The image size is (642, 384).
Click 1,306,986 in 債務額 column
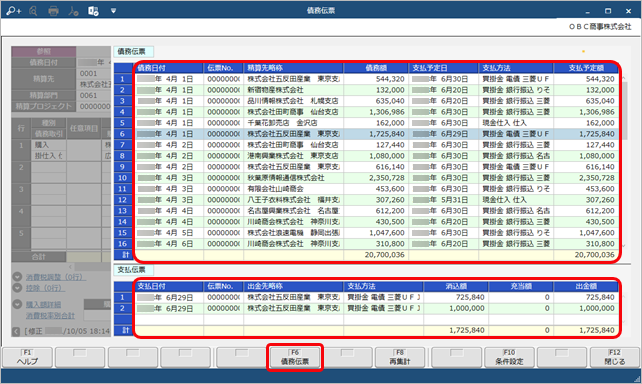pos(376,112)
